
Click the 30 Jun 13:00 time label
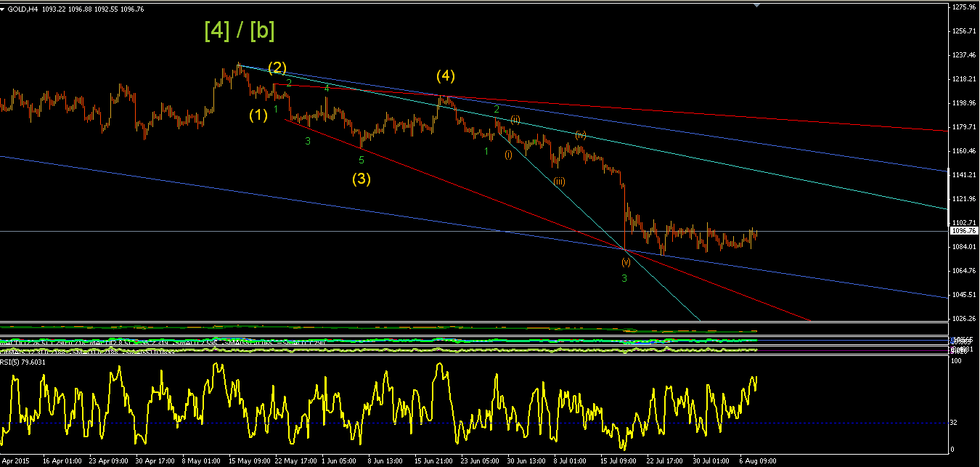pos(526,460)
